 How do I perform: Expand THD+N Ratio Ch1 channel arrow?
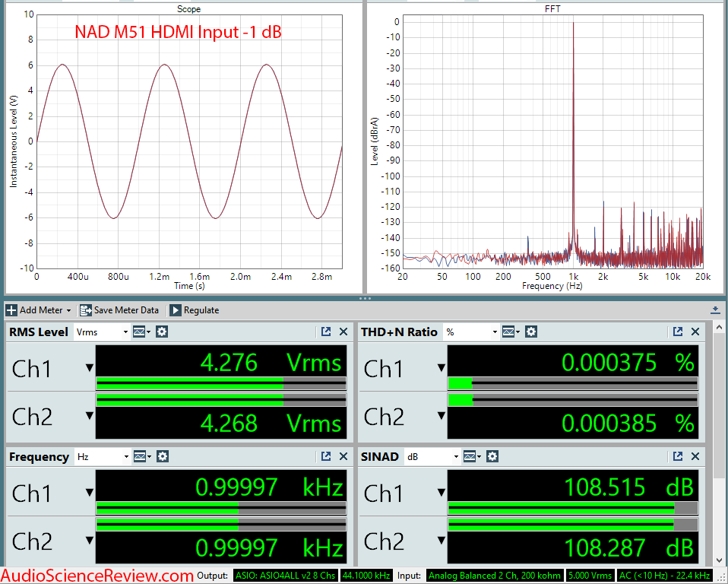442,368
